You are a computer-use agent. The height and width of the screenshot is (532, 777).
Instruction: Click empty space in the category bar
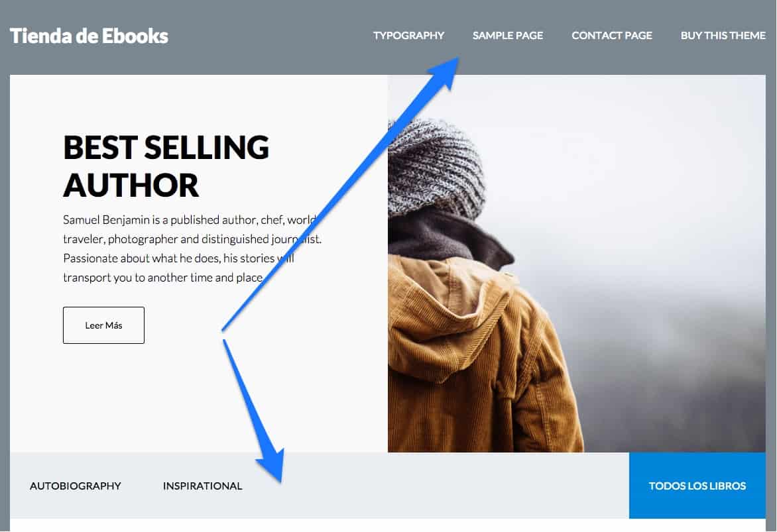click(436, 486)
